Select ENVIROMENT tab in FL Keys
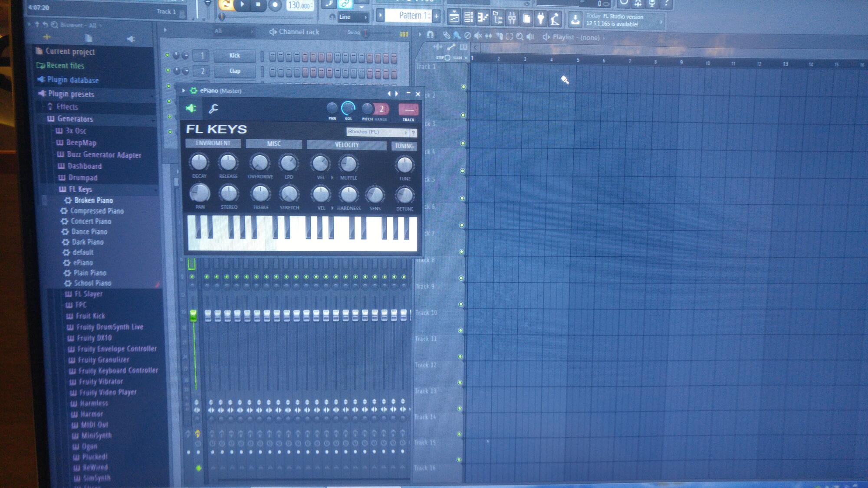The height and width of the screenshot is (488, 868). (x=213, y=143)
